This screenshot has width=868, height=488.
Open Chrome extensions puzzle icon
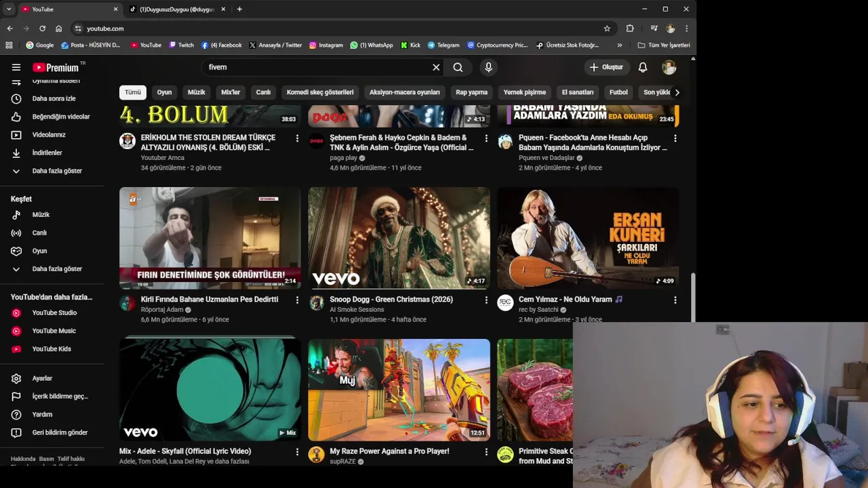click(630, 28)
